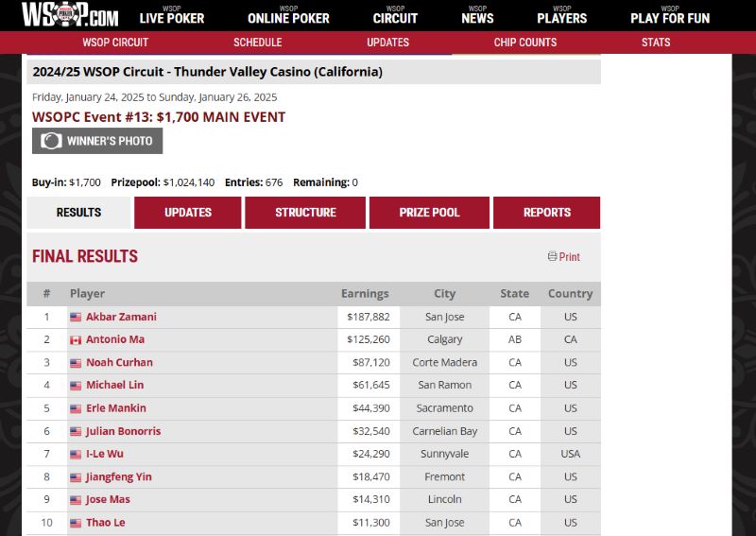Click the $44,390 earnings cell
The width and height of the screenshot is (756, 536).
tap(369, 408)
